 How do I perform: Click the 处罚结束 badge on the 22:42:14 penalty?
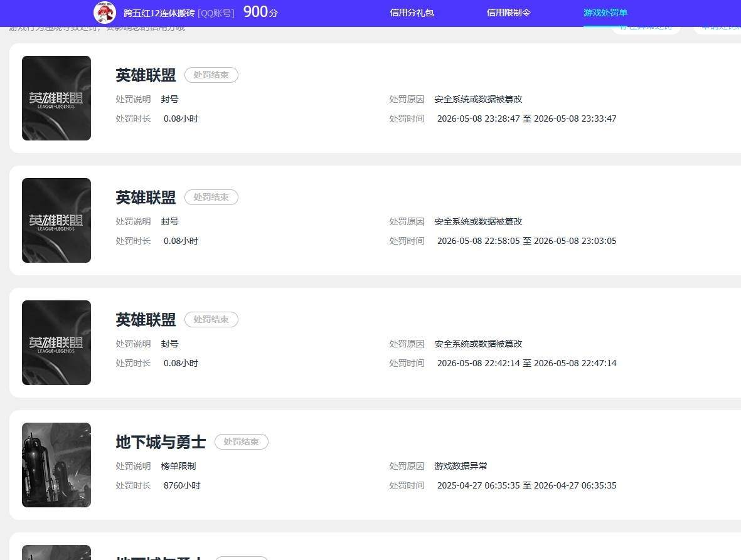tap(211, 320)
